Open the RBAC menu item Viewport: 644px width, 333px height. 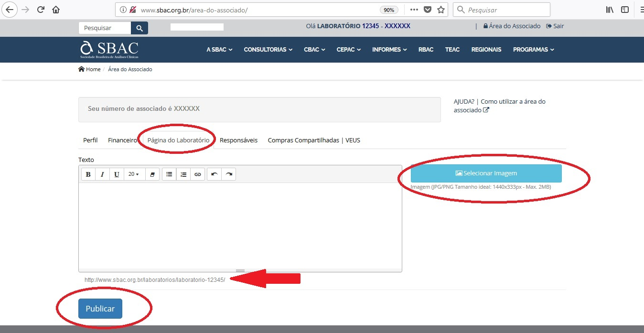(426, 49)
